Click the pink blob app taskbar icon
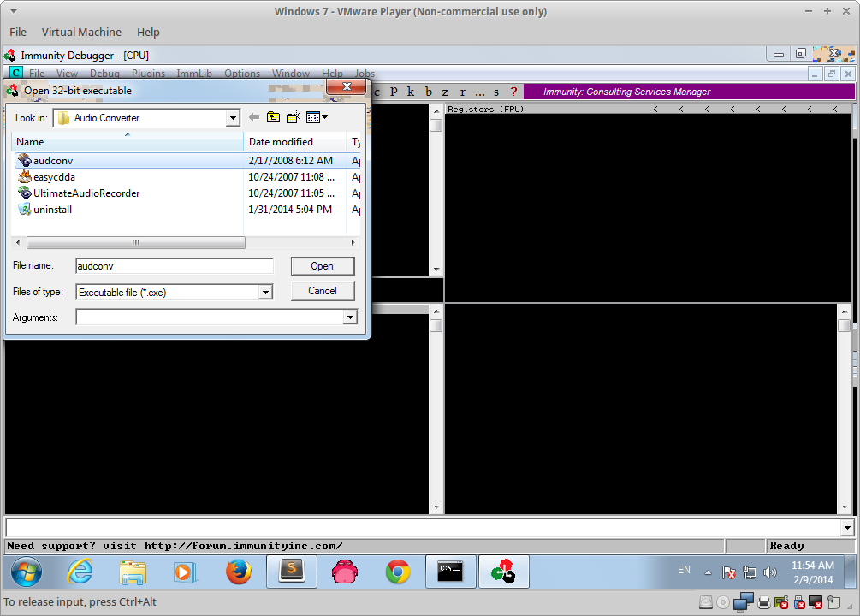 click(x=345, y=572)
